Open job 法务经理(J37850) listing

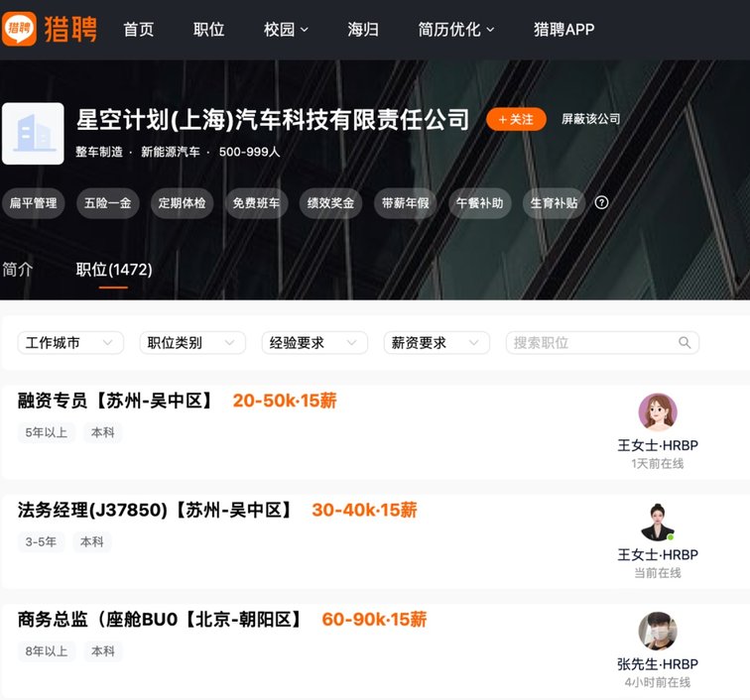[155, 511]
